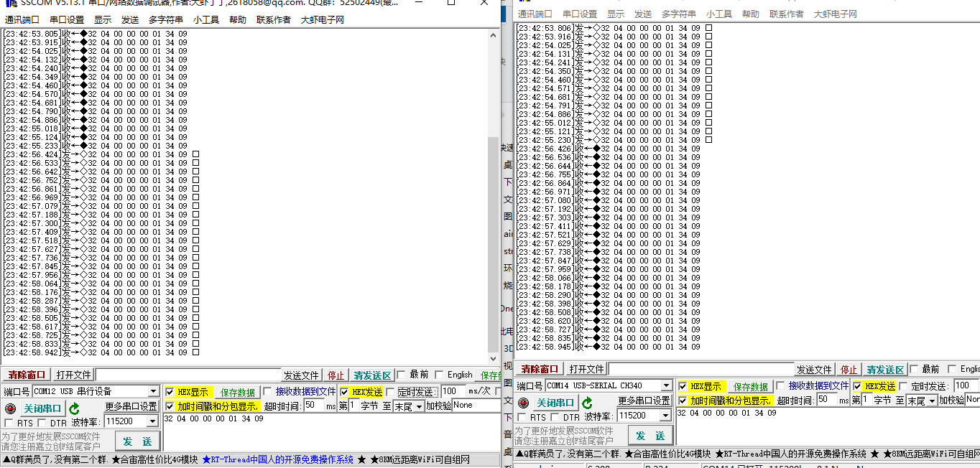The image size is (980, 468).
Task: Click green refresh ports icon in right window
Action: coord(587,403)
